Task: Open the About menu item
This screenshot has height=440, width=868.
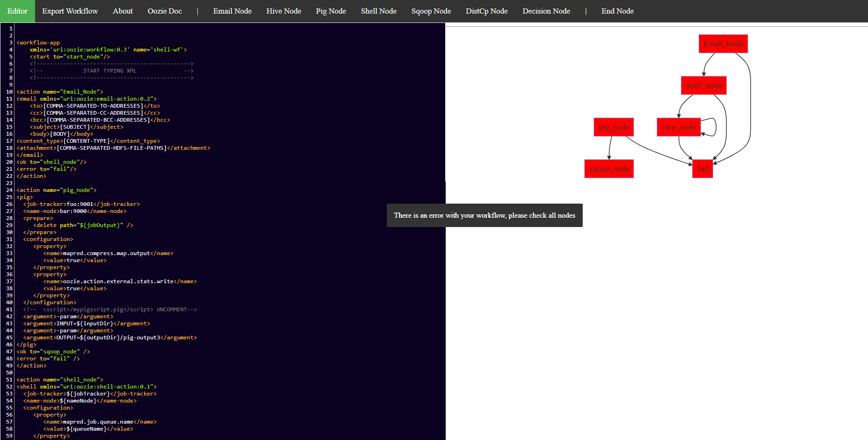Action: (x=123, y=11)
